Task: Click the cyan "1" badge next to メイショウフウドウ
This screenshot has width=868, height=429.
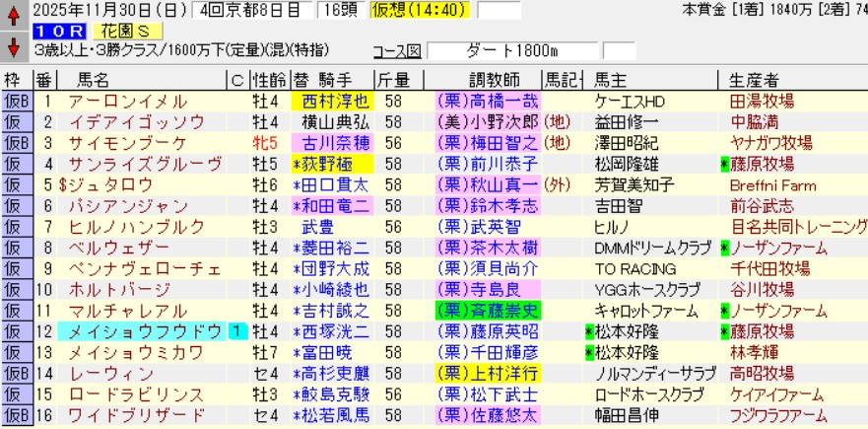Action: pos(236,331)
